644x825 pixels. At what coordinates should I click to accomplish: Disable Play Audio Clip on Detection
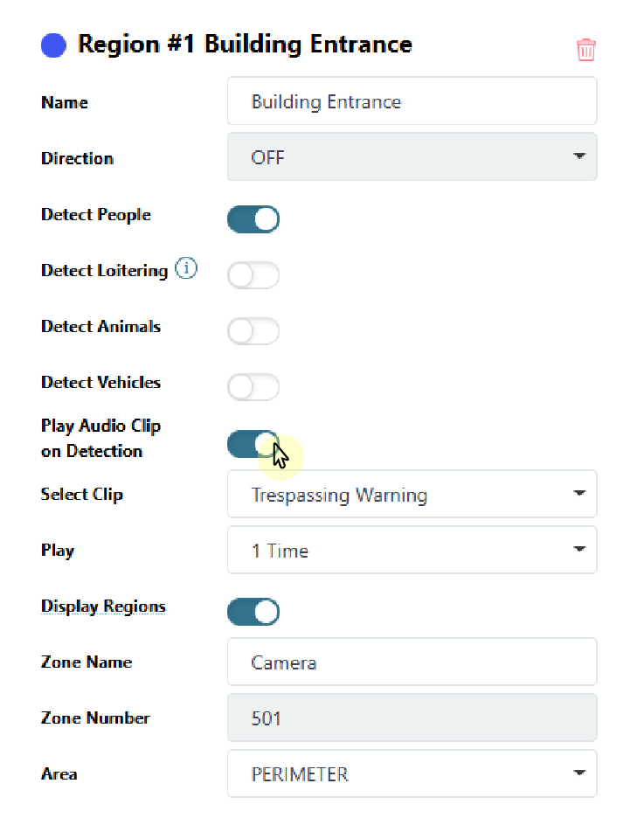[253, 444]
